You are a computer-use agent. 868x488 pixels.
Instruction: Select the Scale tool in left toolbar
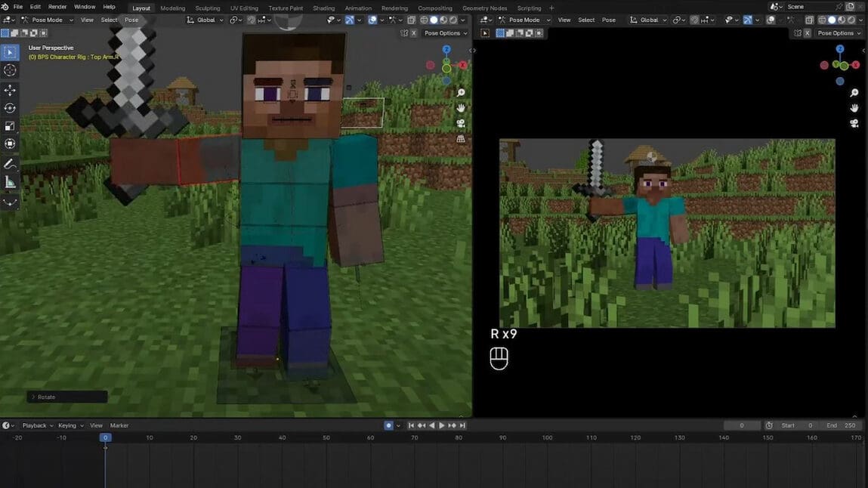click(x=10, y=126)
